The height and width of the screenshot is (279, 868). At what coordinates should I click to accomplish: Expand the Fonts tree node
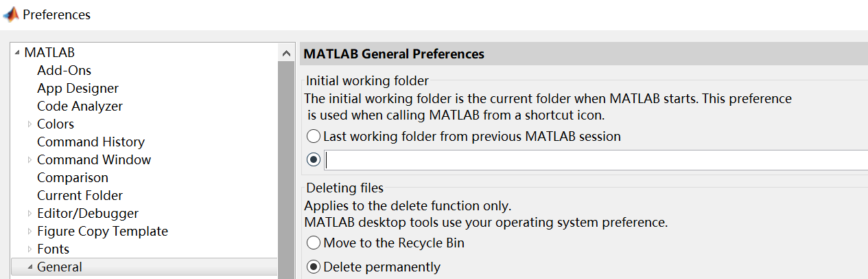(30, 249)
